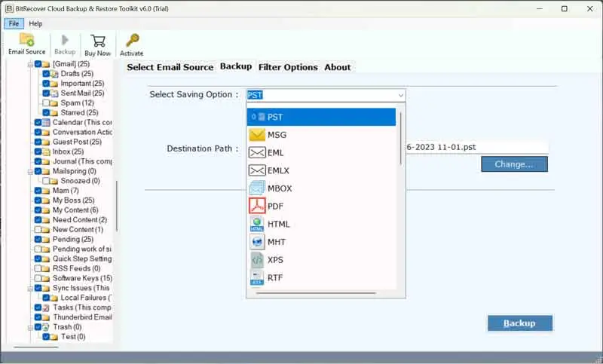Choose the PST format in the list
The image size is (603, 364).
click(x=321, y=117)
